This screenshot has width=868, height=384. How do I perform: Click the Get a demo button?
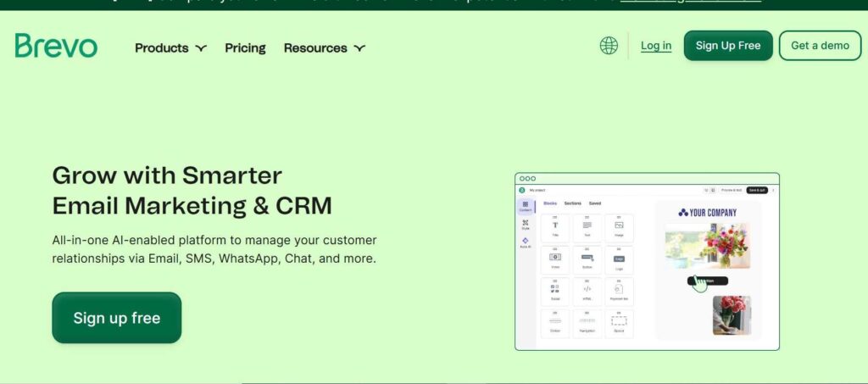[820, 46]
